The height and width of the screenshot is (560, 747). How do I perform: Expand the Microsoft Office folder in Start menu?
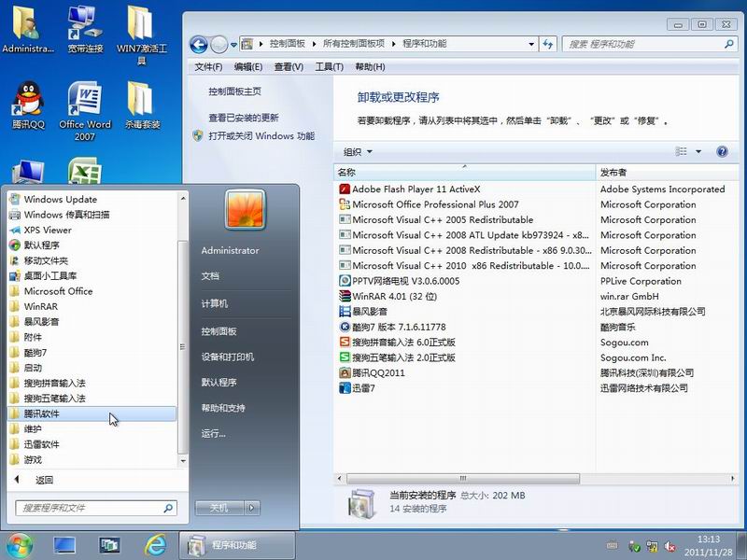coord(92,291)
